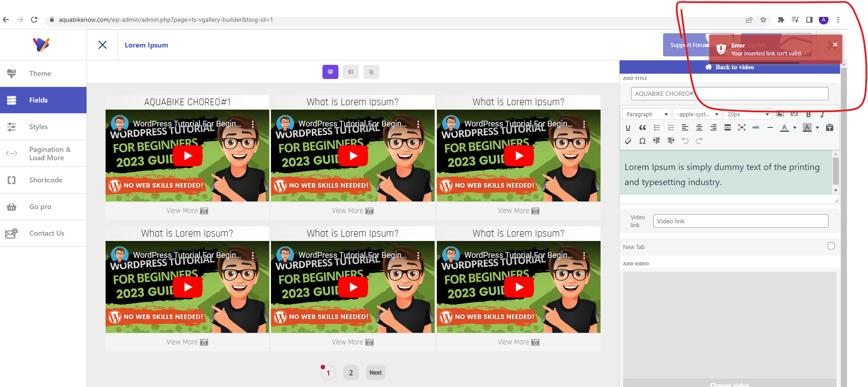
Task: Click the Support Forum button
Action: tap(687, 45)
